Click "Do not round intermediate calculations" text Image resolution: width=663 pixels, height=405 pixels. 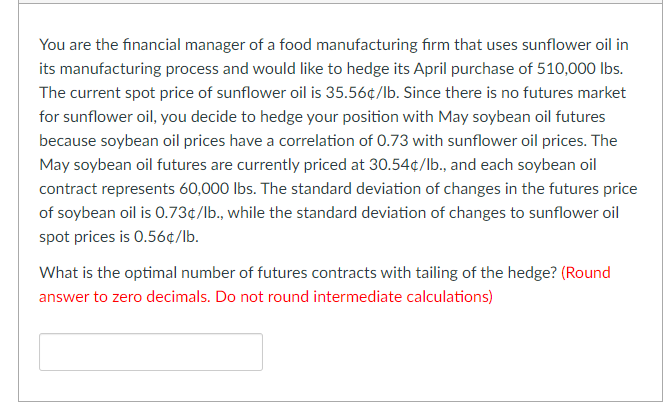click(362, 296)
